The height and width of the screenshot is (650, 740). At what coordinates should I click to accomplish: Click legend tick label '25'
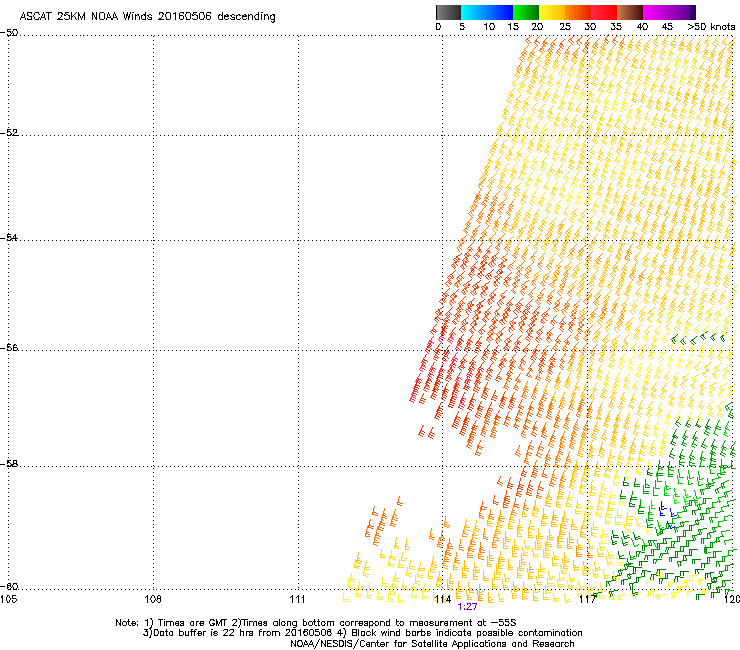pyautogui.click(x=565, y=27)
